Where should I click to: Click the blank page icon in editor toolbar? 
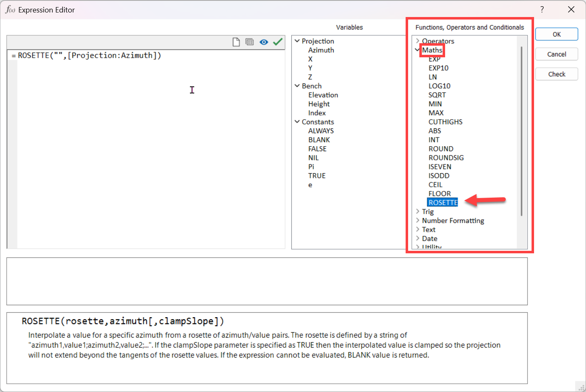click(236, 42)
